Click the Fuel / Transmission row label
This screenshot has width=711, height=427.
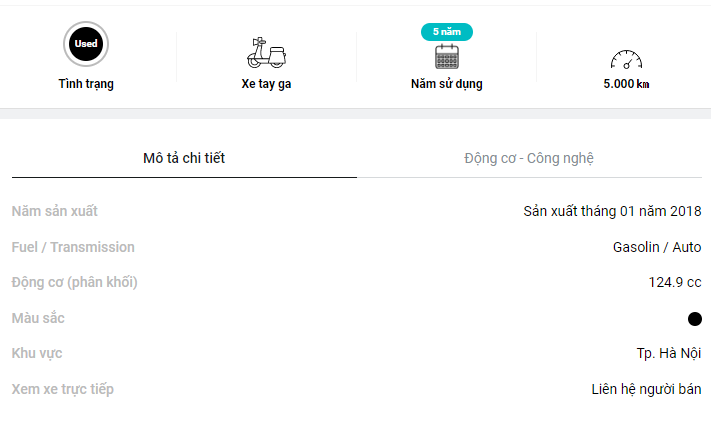[73, 247]
